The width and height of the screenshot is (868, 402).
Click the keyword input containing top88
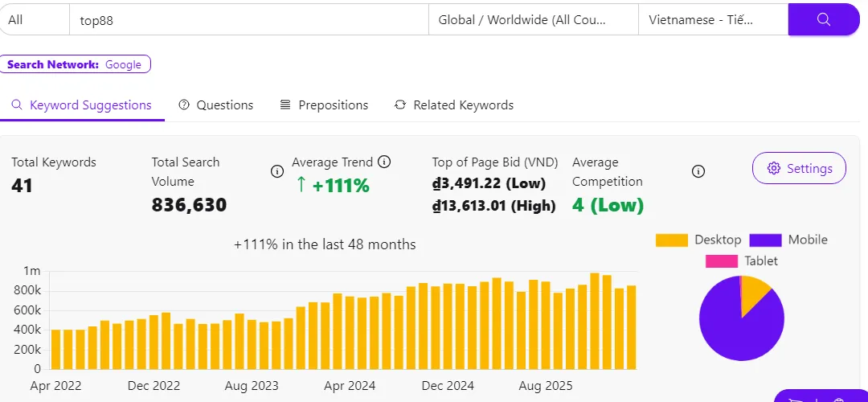click(x=249, y=20)
